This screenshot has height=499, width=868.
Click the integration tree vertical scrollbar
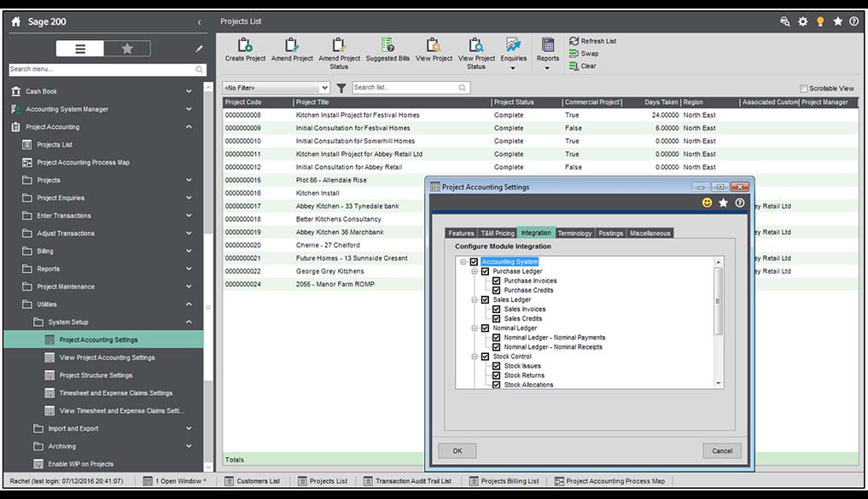coord(718,322)
